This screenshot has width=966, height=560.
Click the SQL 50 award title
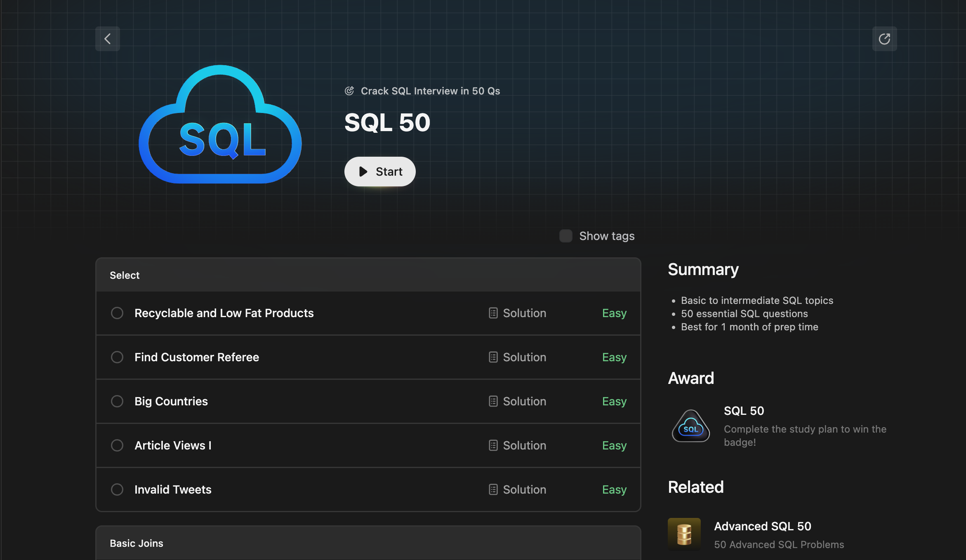click(x=744, y=411)
